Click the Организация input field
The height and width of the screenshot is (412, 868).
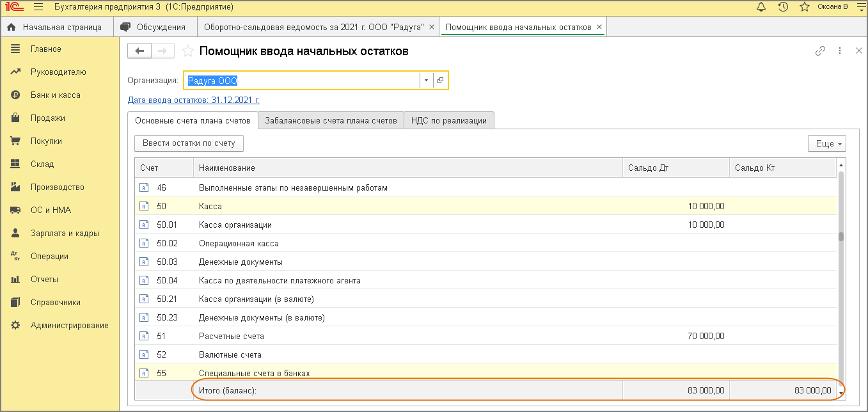302,81
